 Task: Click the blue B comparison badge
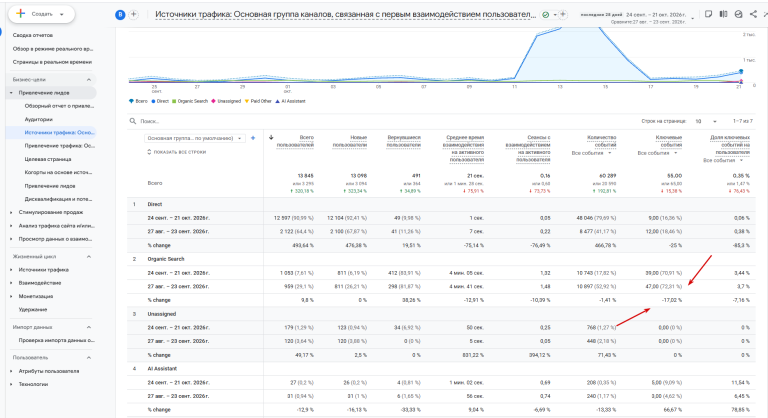(x=120, y=15)
